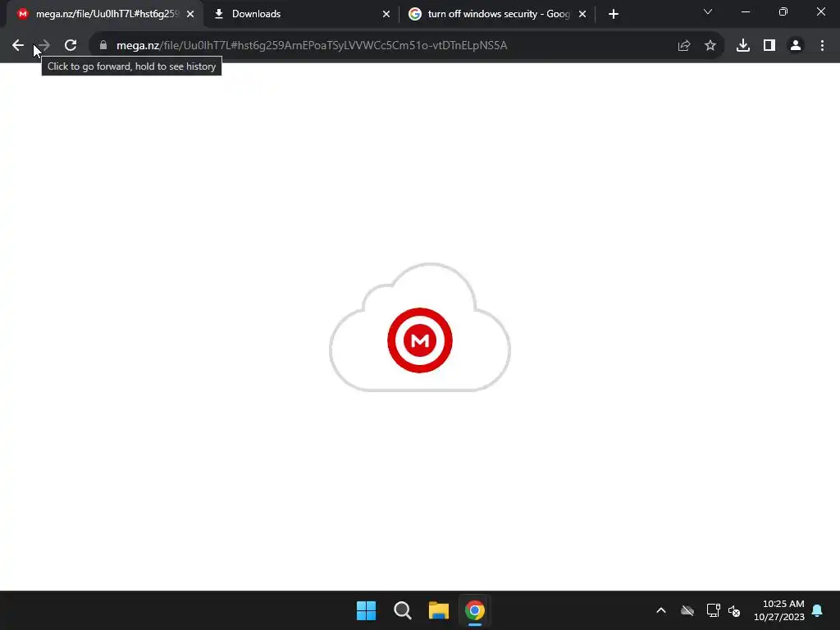Screen dimensions: 840x630
Task: Open File Explorer from taskbar
Action: click(438, 610)
